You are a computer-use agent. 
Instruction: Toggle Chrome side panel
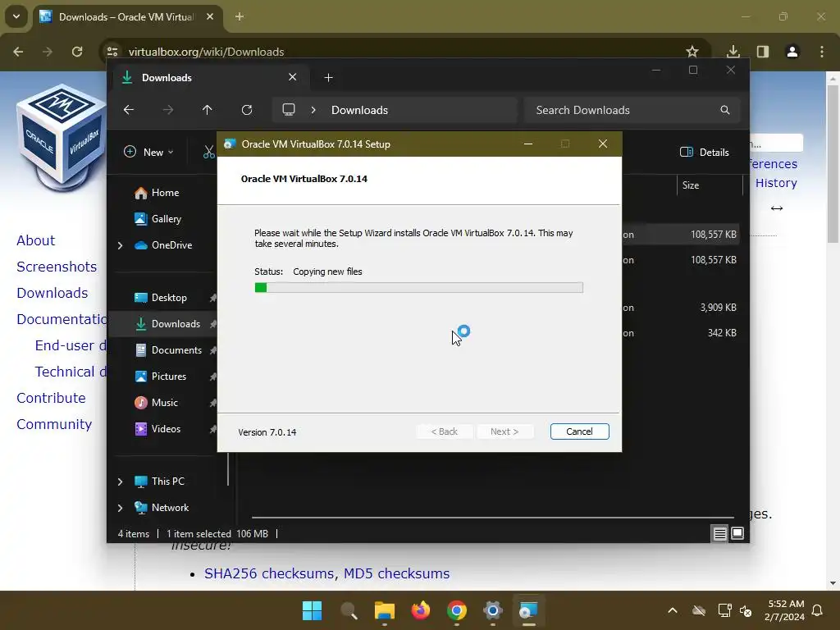point(763,52)
